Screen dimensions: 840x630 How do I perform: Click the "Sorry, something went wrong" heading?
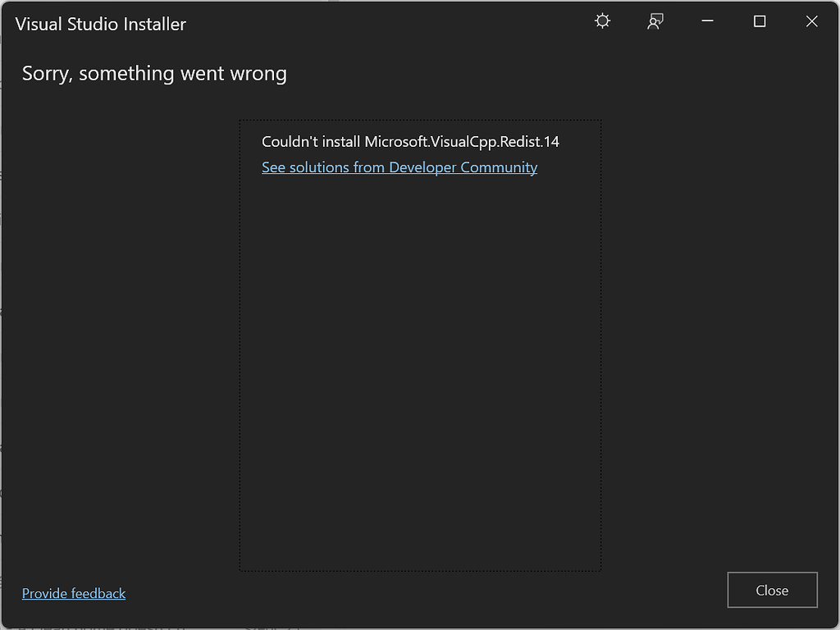click(x=154, y=73)
